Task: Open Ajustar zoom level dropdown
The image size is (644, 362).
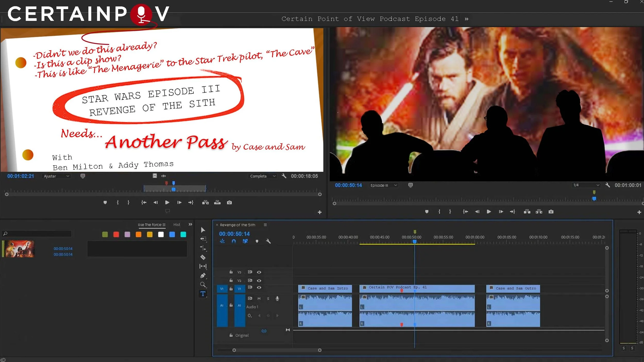Action: point(56,176)
